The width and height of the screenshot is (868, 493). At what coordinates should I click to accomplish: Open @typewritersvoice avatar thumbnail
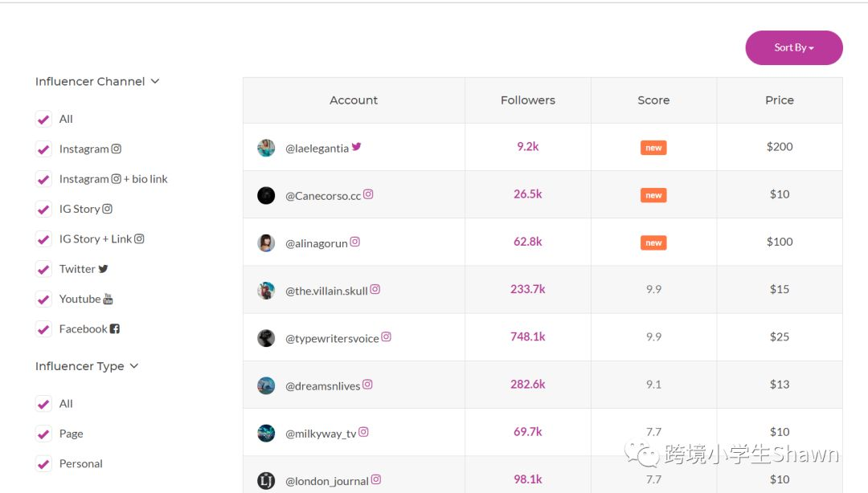pyautogui.click(x=266, y=338)
